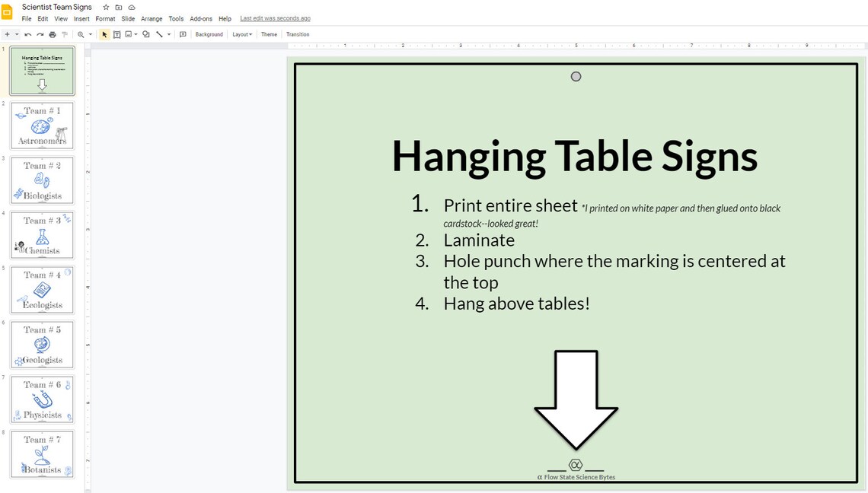Open version history via Last edit link
The width and height of the screenshot is (868, 493).
[x=275, y=18]
